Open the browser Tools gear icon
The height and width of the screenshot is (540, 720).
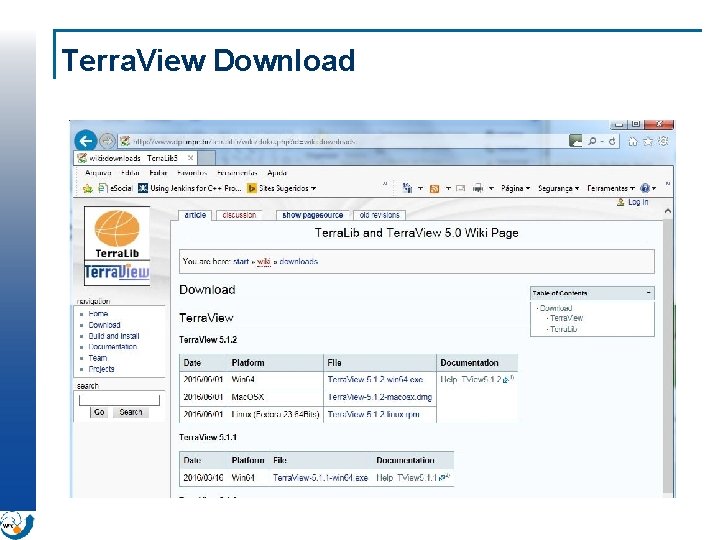point(663,141)
